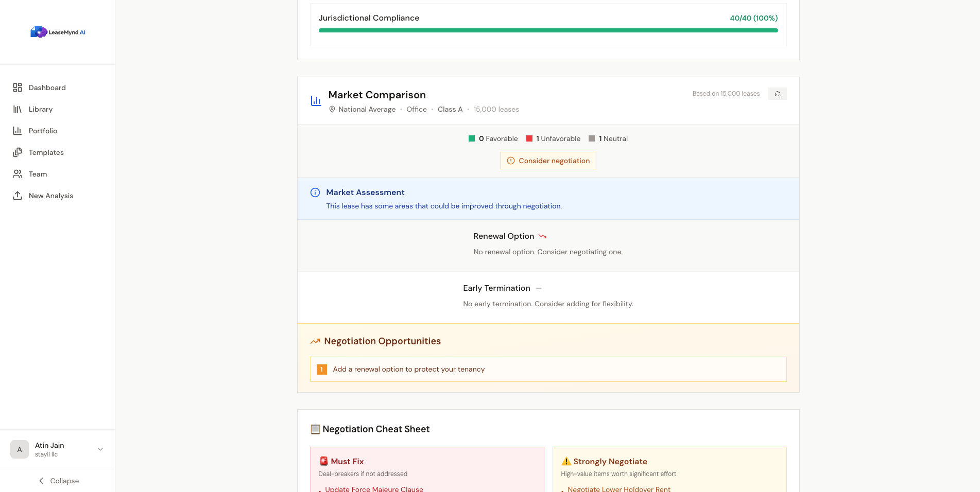Image resolution: width=980 pixels, height=492 pixels.
Task: Click the Market Assessment info icon
Action: [x=315, y=192]
